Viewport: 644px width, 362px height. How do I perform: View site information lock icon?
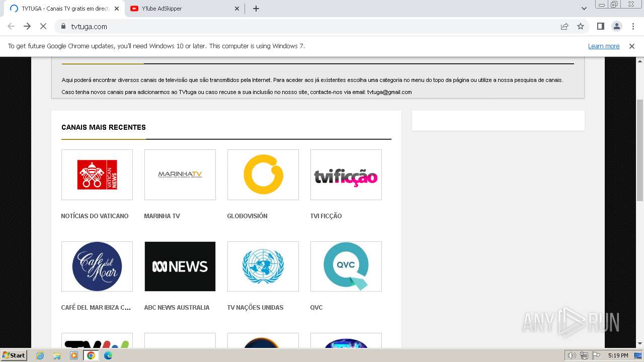[x=63, y=26]
